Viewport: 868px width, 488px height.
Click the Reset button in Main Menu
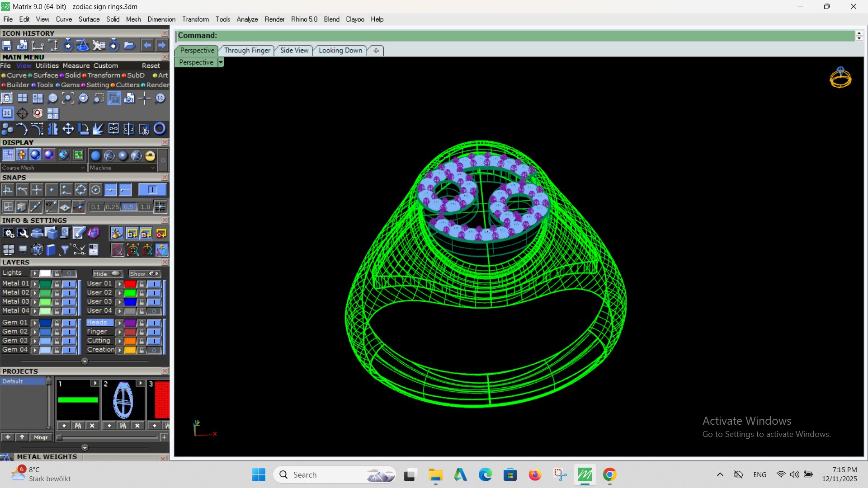151,66
